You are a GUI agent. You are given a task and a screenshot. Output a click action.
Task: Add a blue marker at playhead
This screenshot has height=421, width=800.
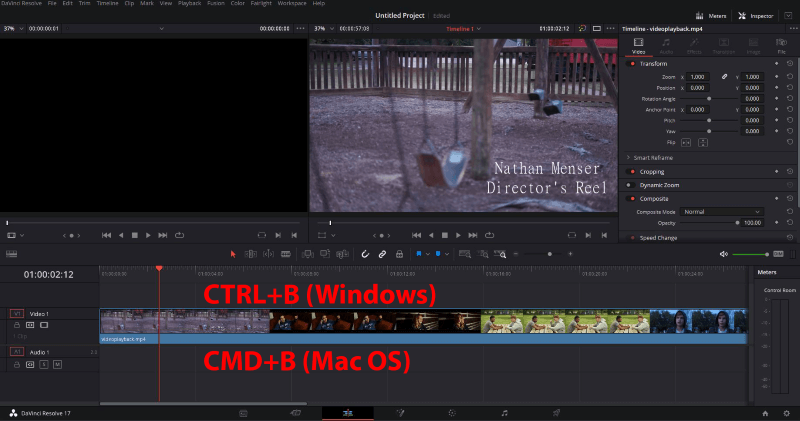(x=438, y=254)
